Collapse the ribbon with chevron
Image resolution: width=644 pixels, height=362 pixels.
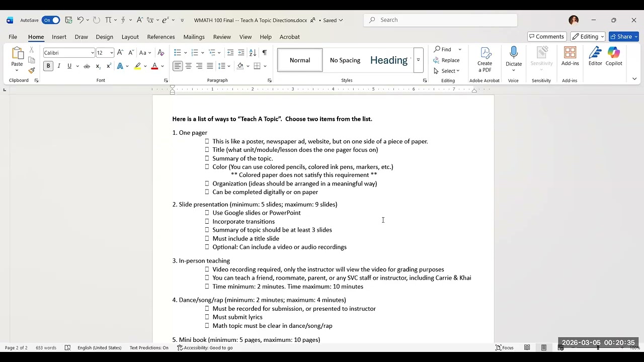pyautogui.click(x=634, y=79)
